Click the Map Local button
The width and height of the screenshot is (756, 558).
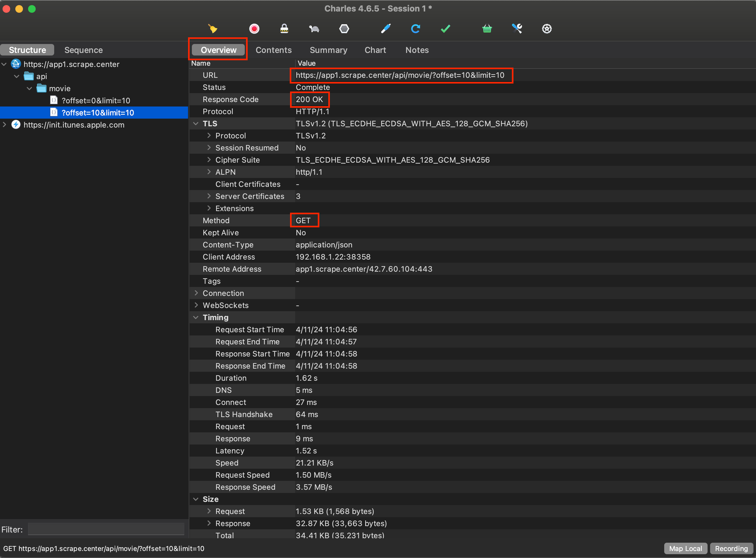(x=686, y=548)
